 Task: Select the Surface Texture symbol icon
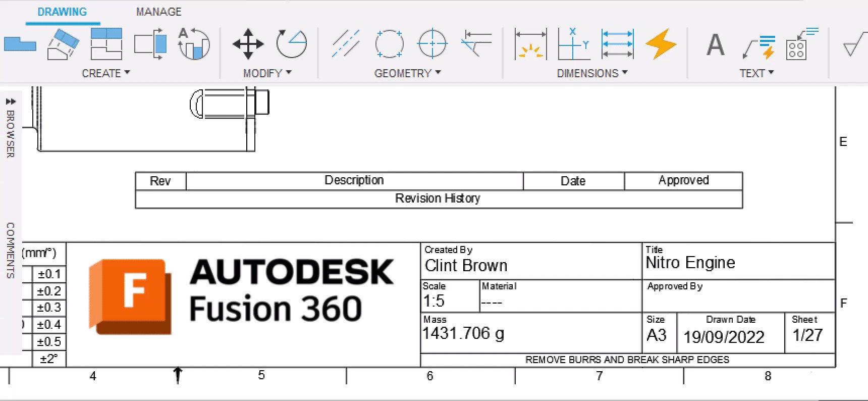(855, 44)
